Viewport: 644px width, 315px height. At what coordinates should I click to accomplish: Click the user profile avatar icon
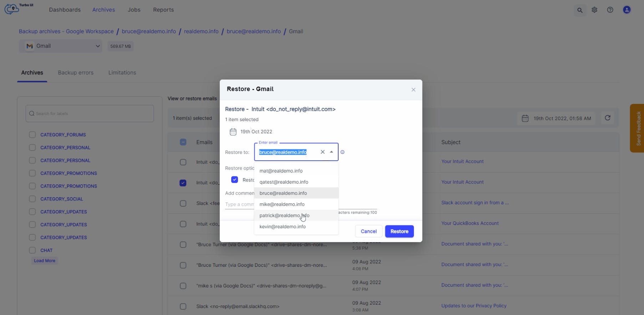tap(627, 10)
